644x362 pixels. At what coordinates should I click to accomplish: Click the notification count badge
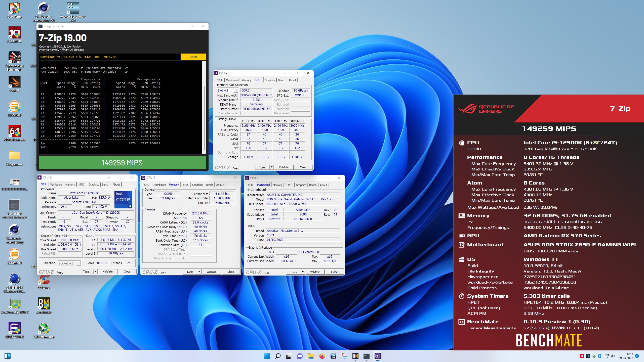637,356
